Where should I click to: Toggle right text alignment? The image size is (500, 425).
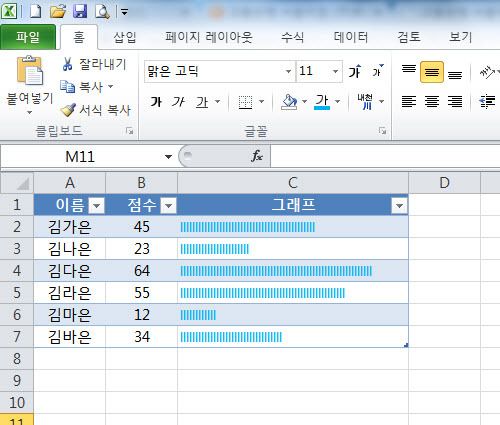[x=455, y=101]
